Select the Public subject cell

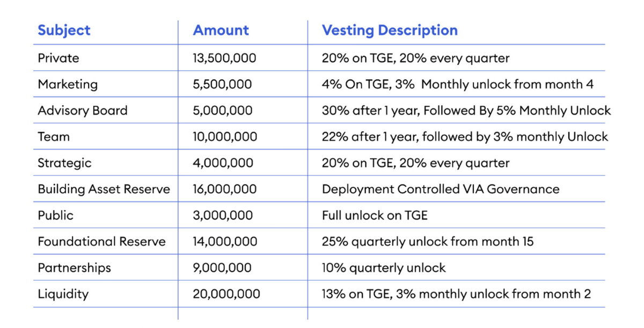(56, 216)
